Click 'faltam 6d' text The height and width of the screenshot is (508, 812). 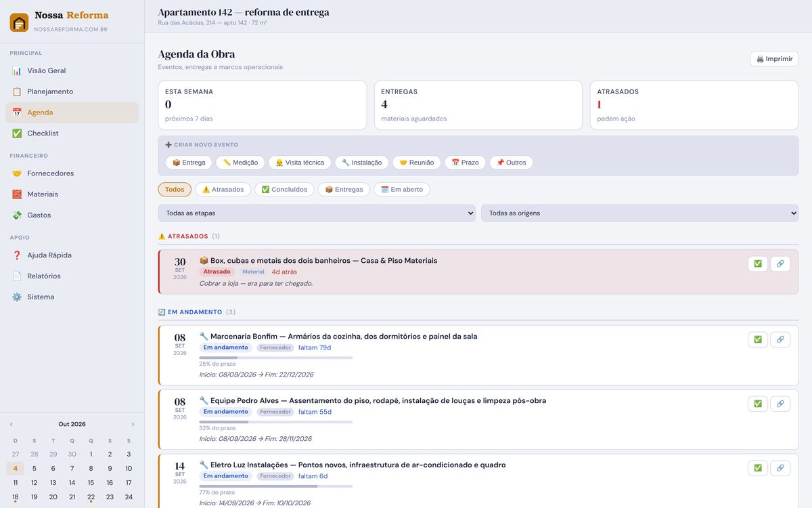coord(313,476)
